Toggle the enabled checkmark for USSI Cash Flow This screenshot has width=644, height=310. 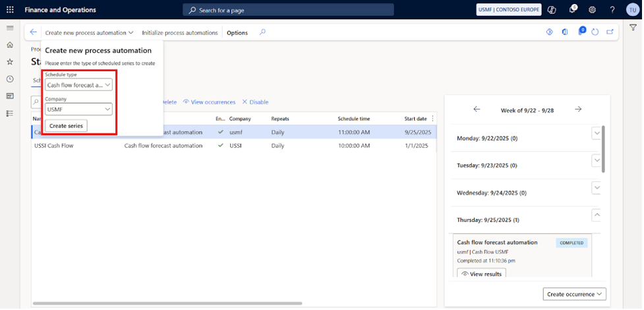tap(221, 146)
